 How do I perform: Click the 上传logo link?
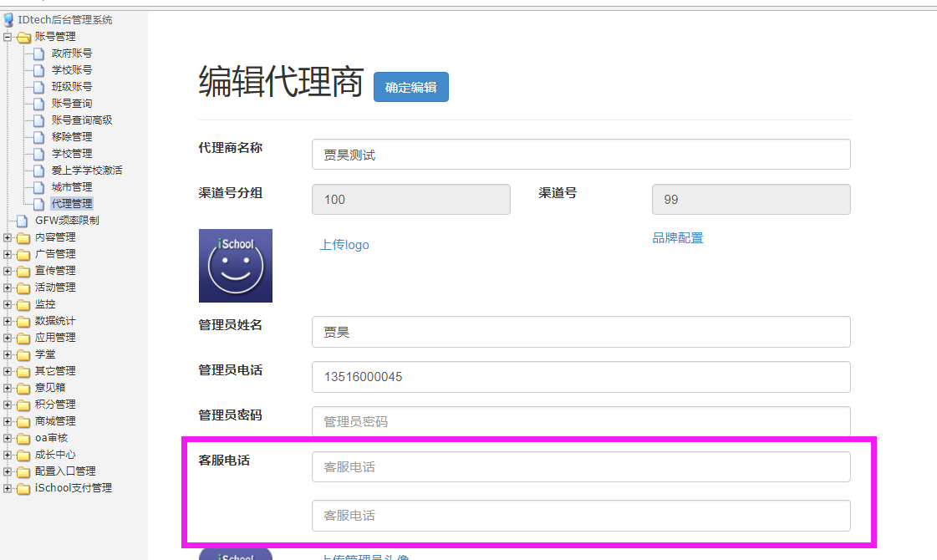pos(344,245)
